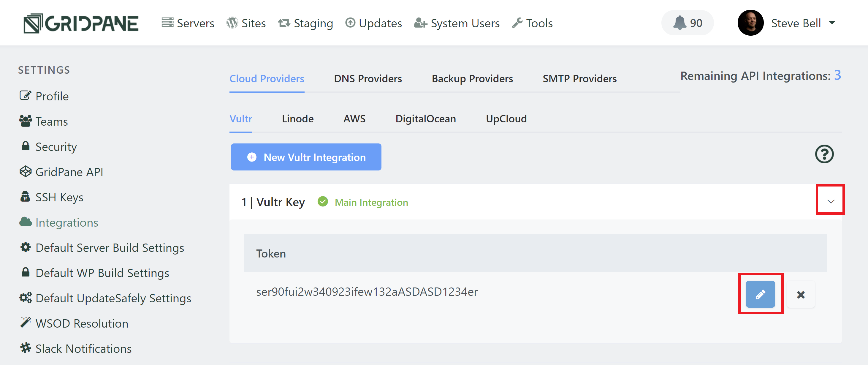This screenshot has height=365, width=868.
Task: Select the UpCloud provider tab
Action: pos(506,119)
